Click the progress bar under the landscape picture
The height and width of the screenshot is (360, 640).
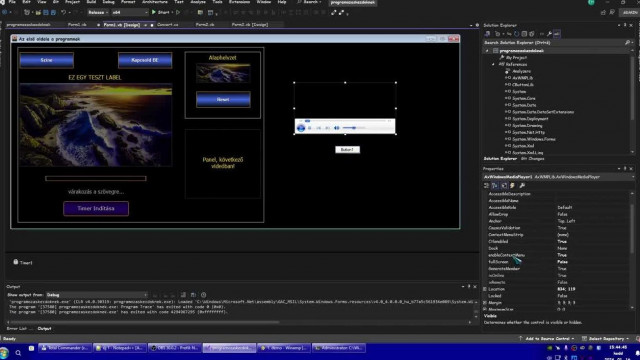click(x=96, y=178)
